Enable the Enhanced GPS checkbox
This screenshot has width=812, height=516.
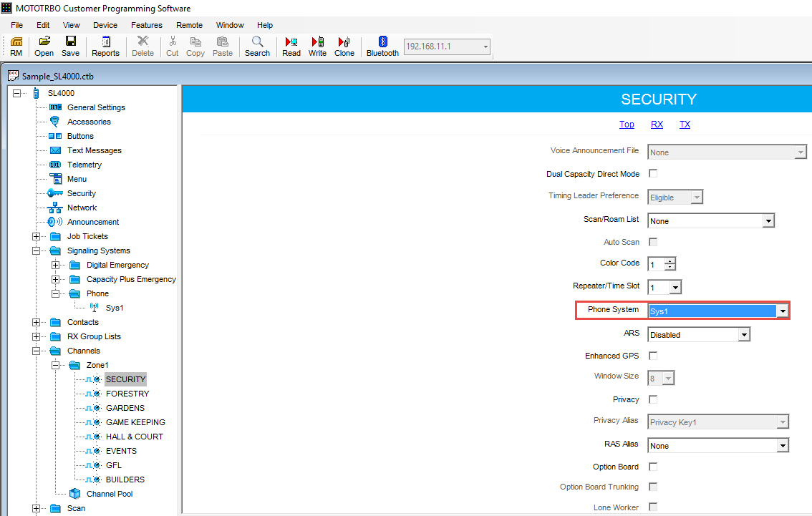(653, 356)
